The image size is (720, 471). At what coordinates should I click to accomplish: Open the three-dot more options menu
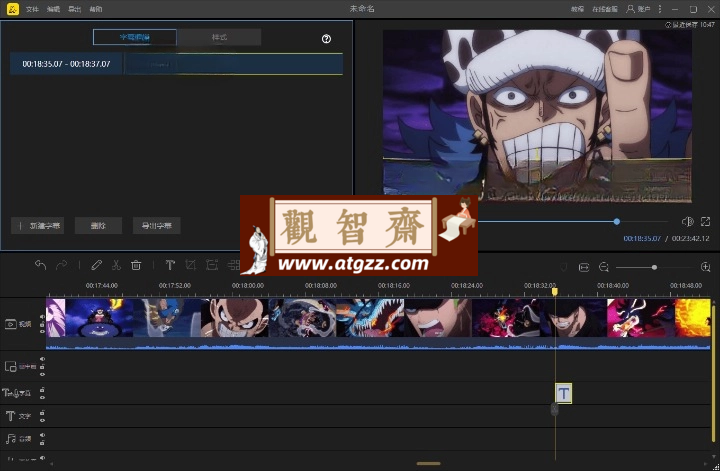tap(660, 9)
